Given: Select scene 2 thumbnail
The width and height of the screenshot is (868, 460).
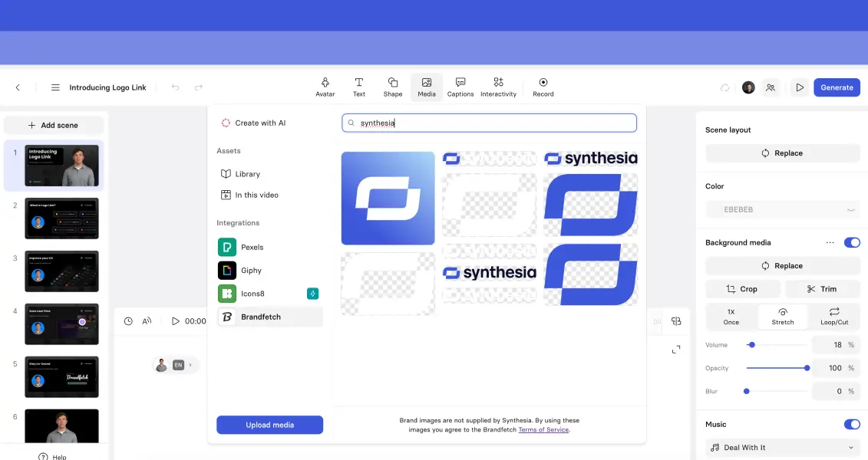Looking at the screenshot, I should [x=61, y=219].
